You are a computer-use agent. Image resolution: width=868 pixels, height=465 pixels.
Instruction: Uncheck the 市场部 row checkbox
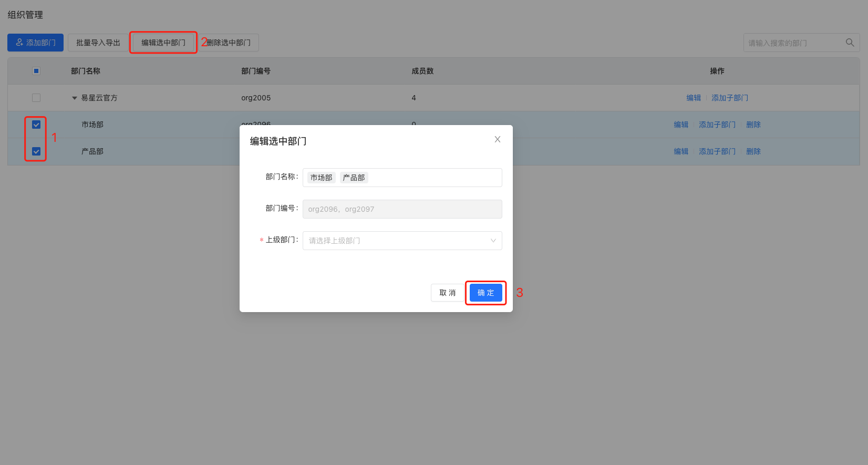click(36, 125)
